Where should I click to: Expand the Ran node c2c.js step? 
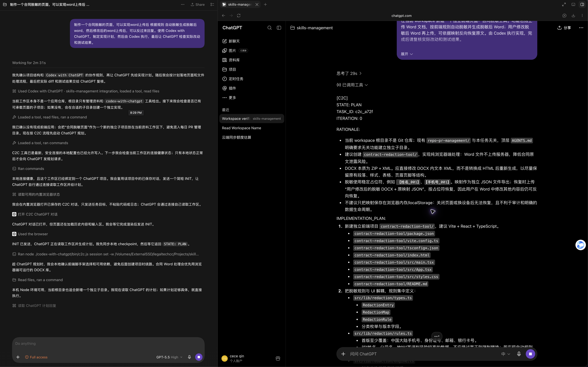(106, 254)
